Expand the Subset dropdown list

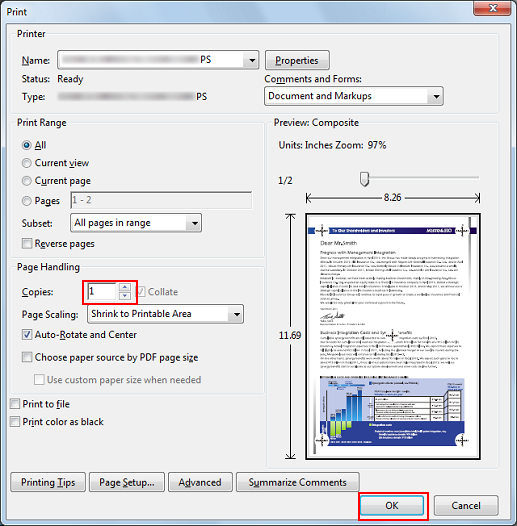click(195, 223)
